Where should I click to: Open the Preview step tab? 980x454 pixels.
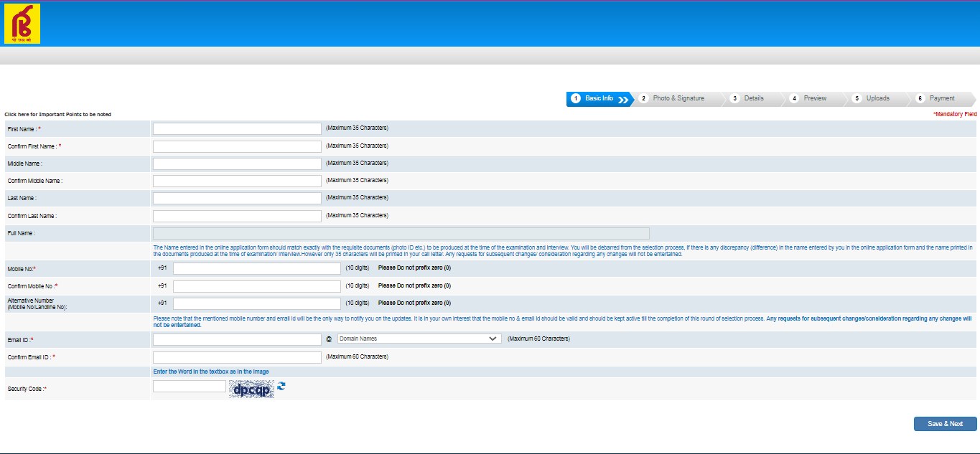pyautogui.click(x=814, y=98)
